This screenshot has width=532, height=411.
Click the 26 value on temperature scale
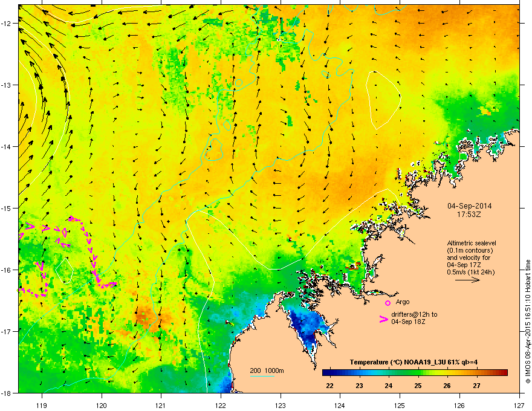[447, 386]
